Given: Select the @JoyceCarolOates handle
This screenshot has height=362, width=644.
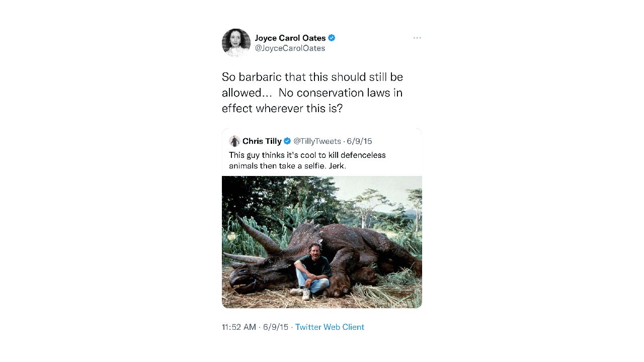Looking at the screenshot, I should [290, 48].
